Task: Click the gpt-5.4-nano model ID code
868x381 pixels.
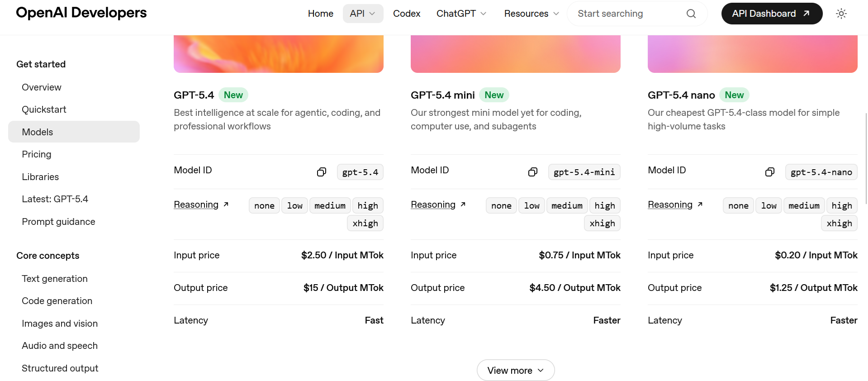Action: coord(821,172)
